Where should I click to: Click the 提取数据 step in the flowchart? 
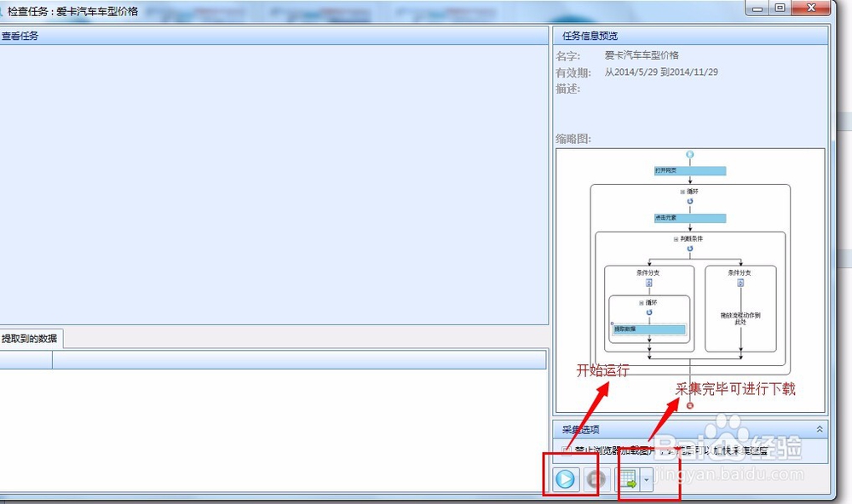pyautogui.click(x=649, y=329)
